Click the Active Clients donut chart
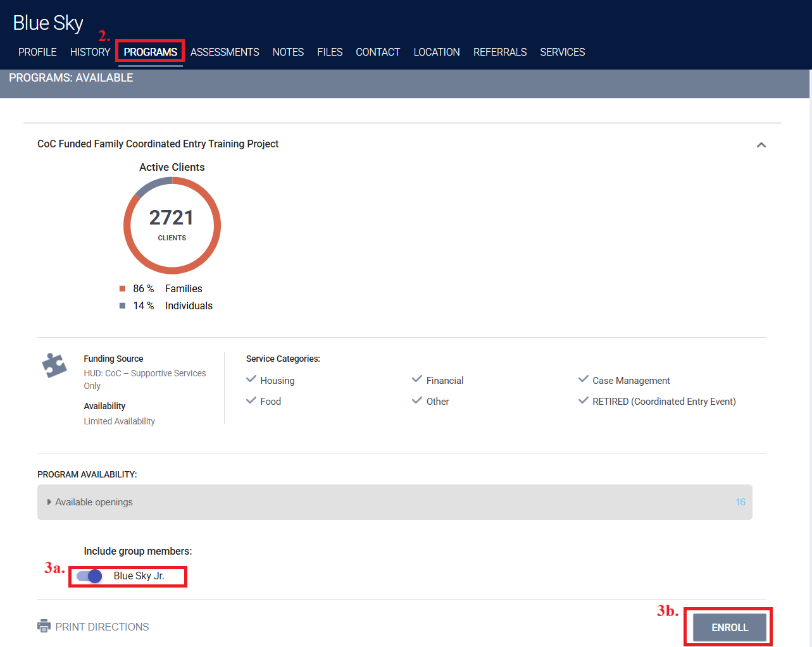 [x=172, y=225]
